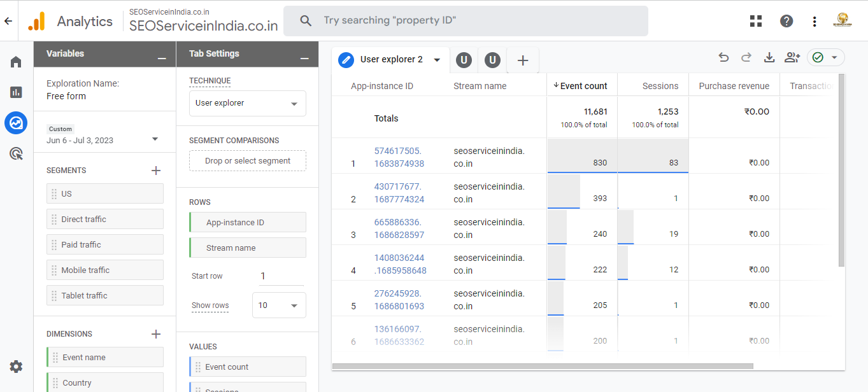Open the Google apps grid
868x392 pixels.
pos(756,21)
